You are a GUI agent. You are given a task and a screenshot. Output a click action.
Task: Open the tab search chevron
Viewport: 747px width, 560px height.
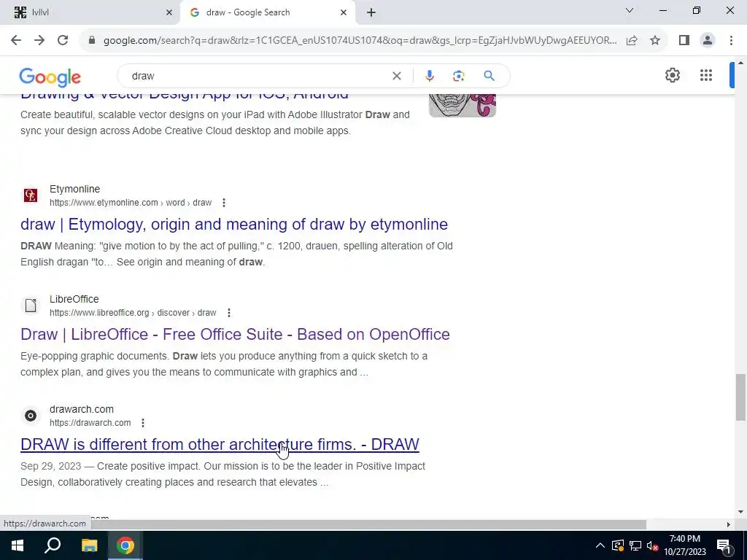(x=630, y=10)
